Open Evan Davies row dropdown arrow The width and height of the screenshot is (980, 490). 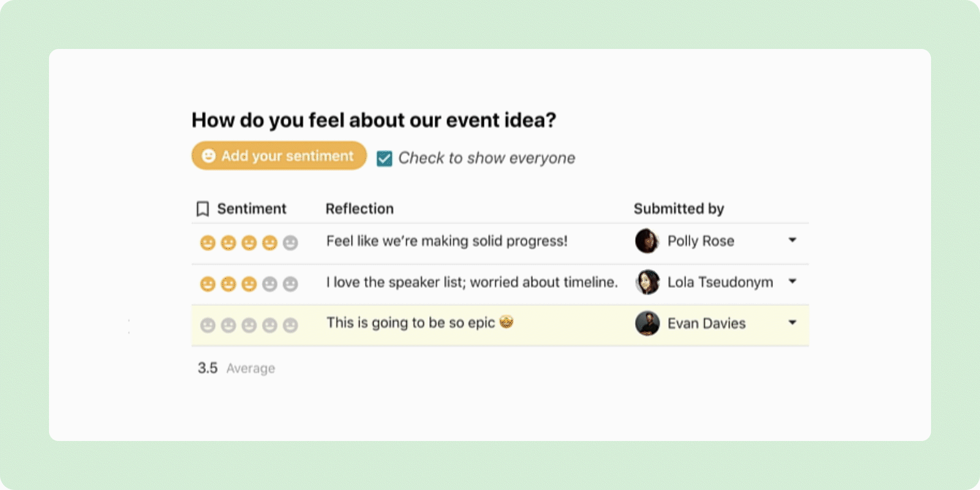(x=793, y=322)
